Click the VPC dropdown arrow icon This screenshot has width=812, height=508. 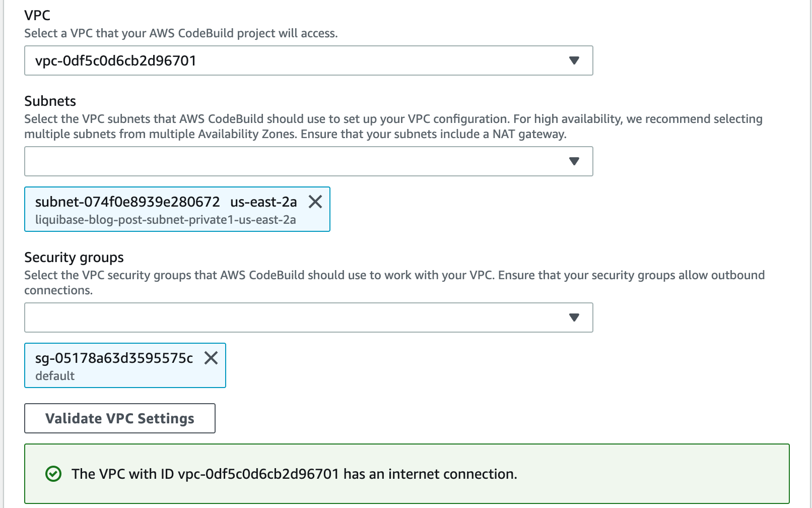pos(574,60)
